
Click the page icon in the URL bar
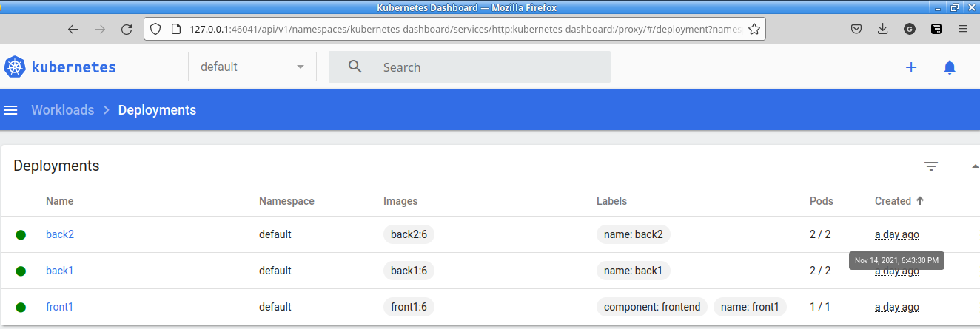pos(175,30)
